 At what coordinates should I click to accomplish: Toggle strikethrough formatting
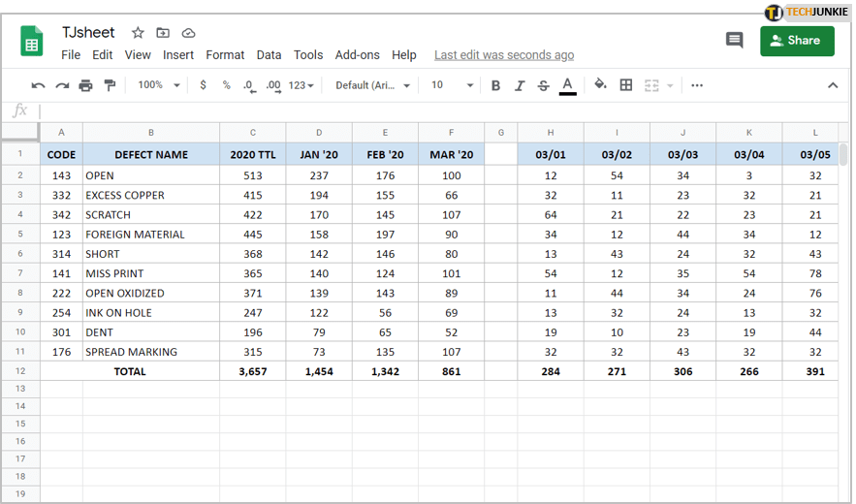[x=543, y=85]
